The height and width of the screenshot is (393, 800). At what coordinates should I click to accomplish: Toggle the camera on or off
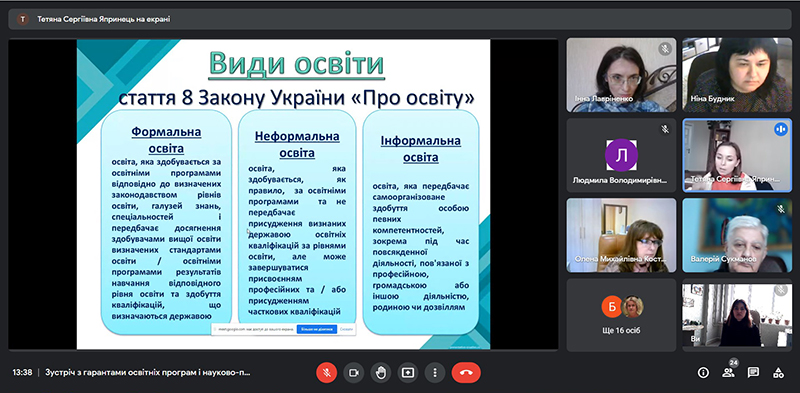click(354, 373)
